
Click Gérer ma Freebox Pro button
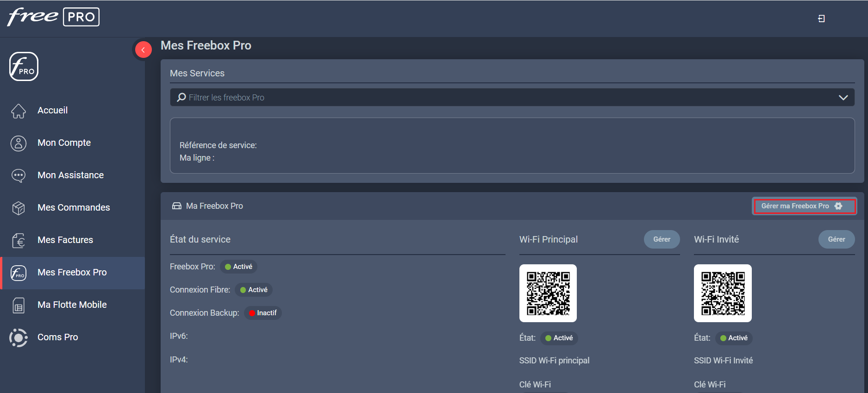pyautogui.click(x=805, y=206)
